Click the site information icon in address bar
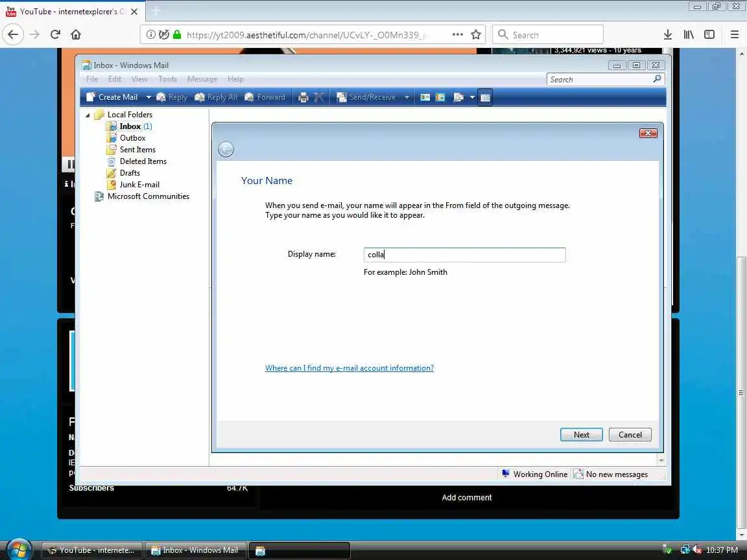The height and width of the screenshot is (560, 747). [x=150, y=35]
